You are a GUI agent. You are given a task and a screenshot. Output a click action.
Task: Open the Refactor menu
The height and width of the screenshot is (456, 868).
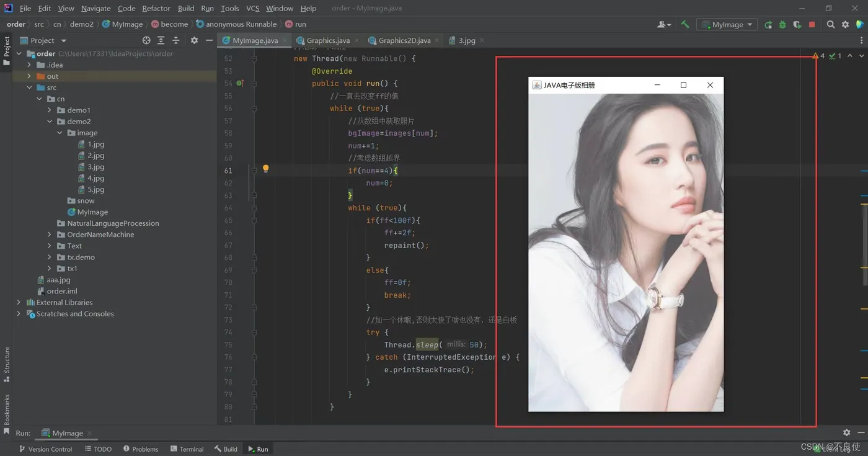pyautogui.click(x=156, y=8)
